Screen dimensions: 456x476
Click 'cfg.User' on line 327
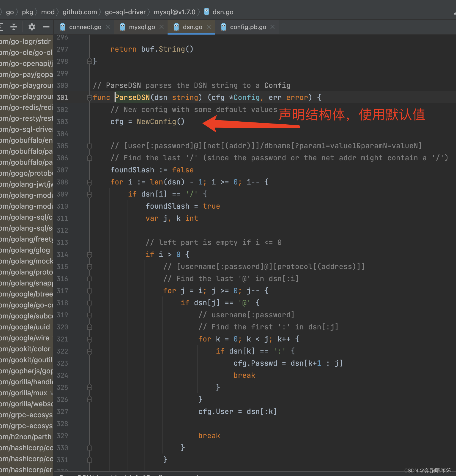point(216,411)
